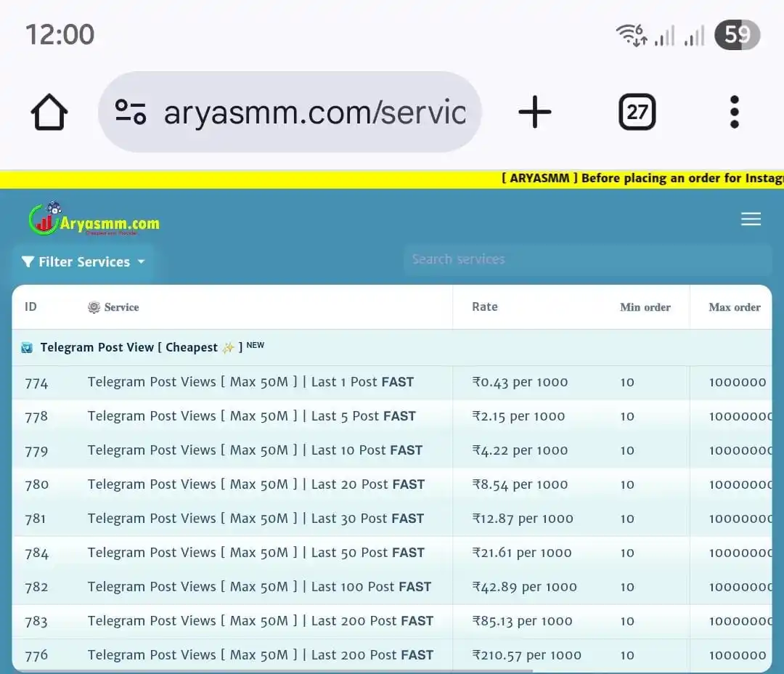Click service ID 778

(36, 416)
